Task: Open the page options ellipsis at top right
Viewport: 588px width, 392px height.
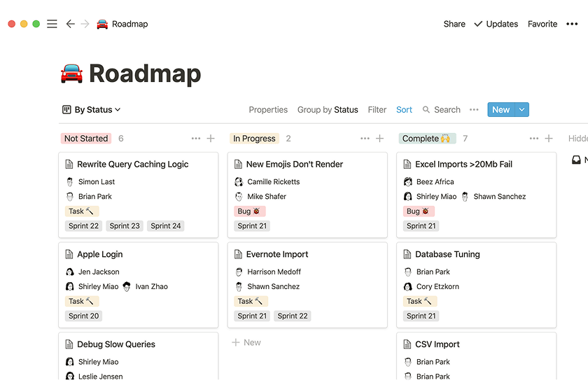Action: [572, 24]
